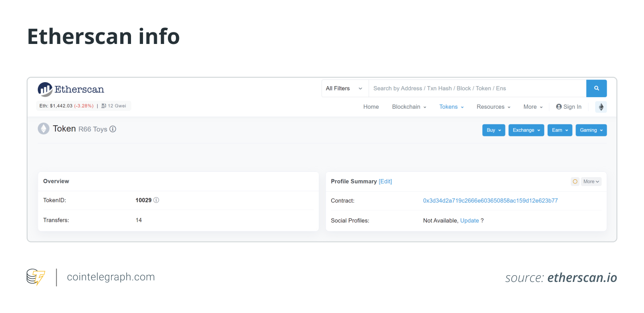Open the All Filters dropdown
Screen dimensions: 644x313
344,88
